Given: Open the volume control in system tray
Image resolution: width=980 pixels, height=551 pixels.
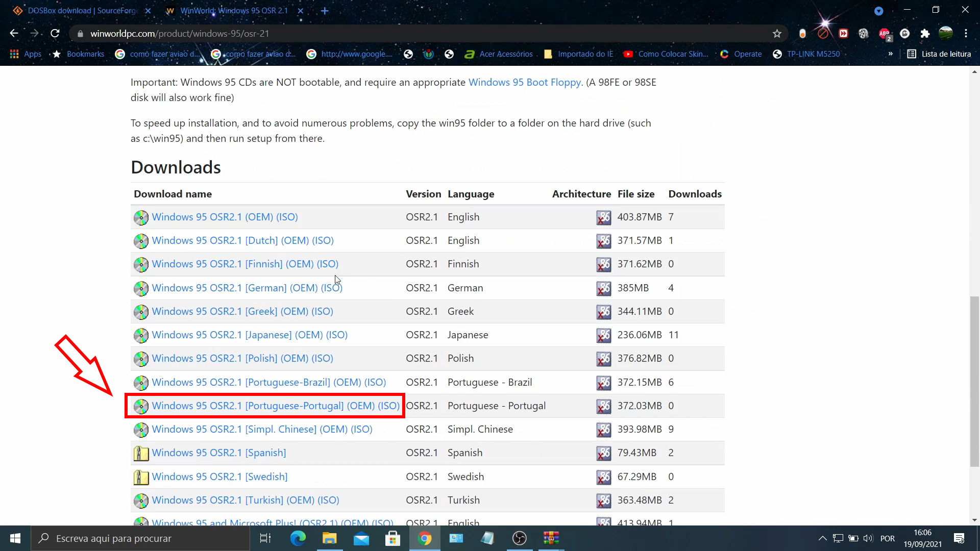Looking at the screenshot, I should [868, 538].
